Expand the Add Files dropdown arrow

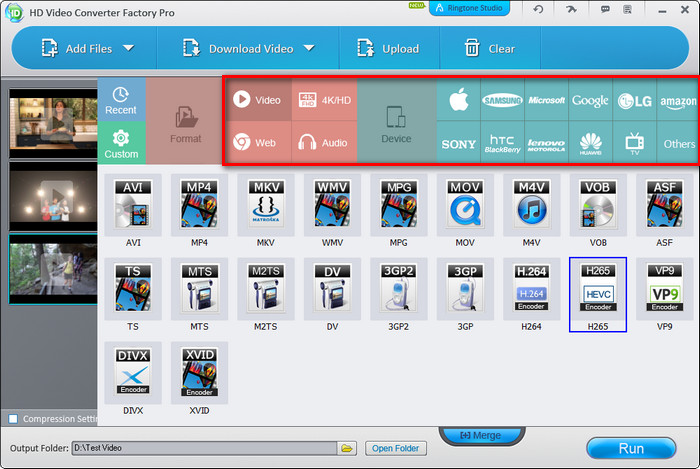pyautogui.click(x=129, y=48)
